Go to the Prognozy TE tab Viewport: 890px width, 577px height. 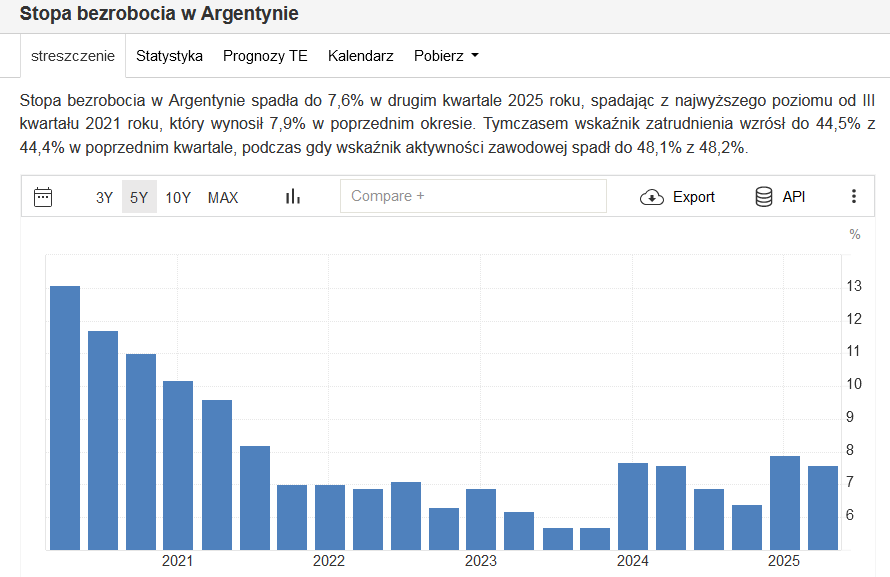coord(265,56)
